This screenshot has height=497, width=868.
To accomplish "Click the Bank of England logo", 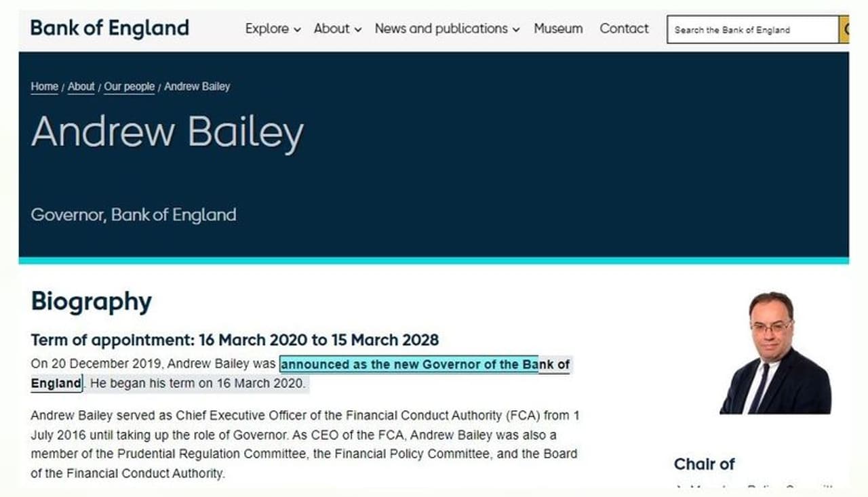I will (x=109, y=28).
